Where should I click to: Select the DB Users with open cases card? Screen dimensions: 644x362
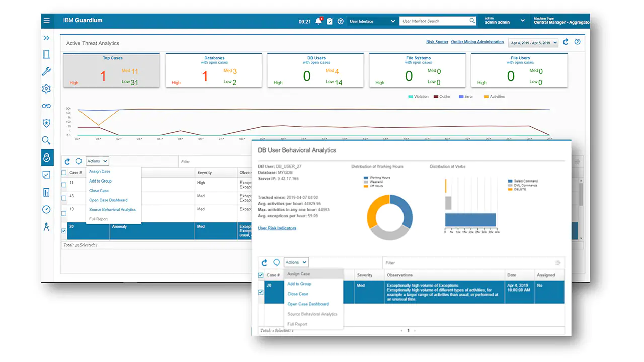(x=316, y=71)
